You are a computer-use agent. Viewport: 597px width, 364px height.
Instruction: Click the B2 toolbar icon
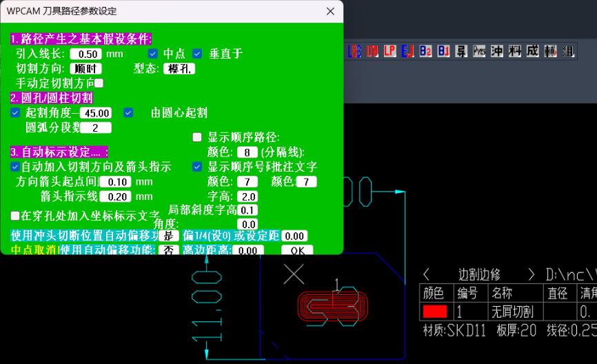pyautogui.click(x=425, y=51)
